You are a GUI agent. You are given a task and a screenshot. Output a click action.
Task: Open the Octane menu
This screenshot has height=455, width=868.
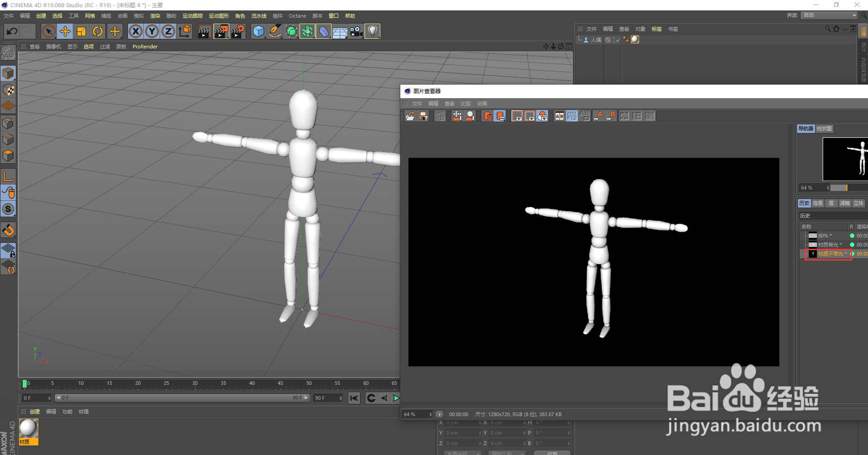tap(298, 16)
